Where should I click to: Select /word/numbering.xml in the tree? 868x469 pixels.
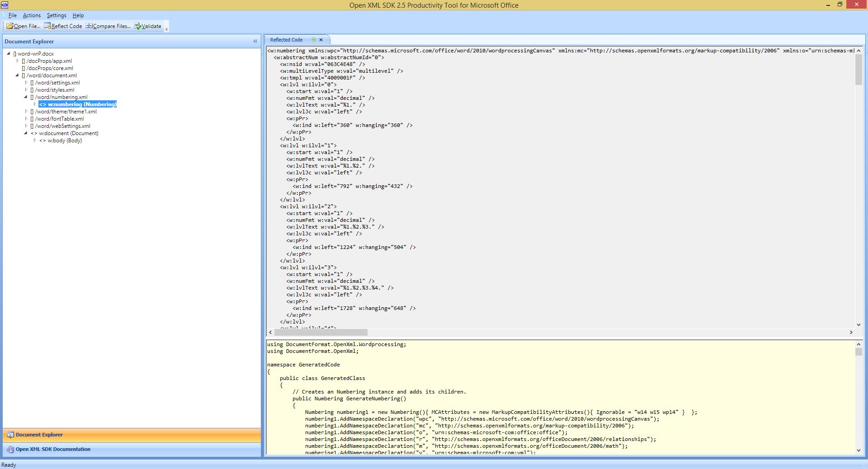(x=59, y=97)
